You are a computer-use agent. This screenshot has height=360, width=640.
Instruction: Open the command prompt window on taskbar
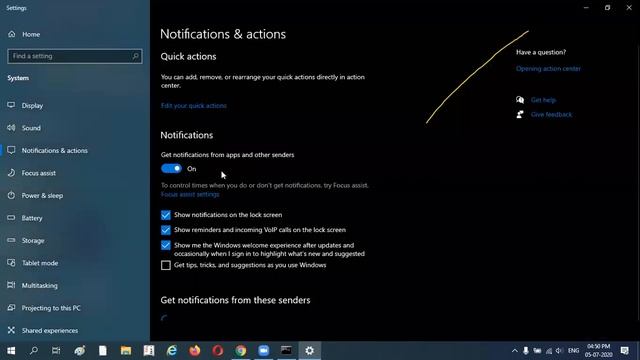tap(287, 351)
